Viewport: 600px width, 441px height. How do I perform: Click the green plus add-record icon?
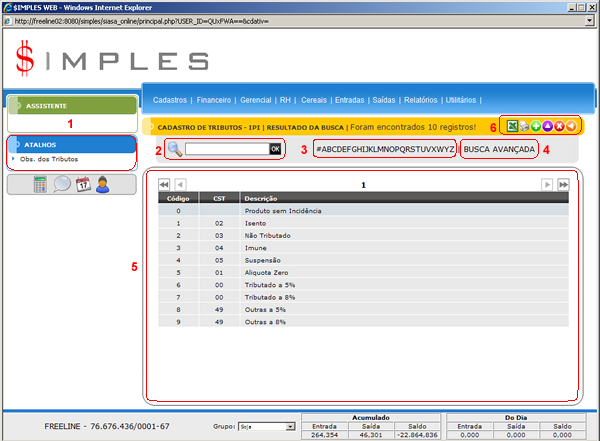coord(534,127)
